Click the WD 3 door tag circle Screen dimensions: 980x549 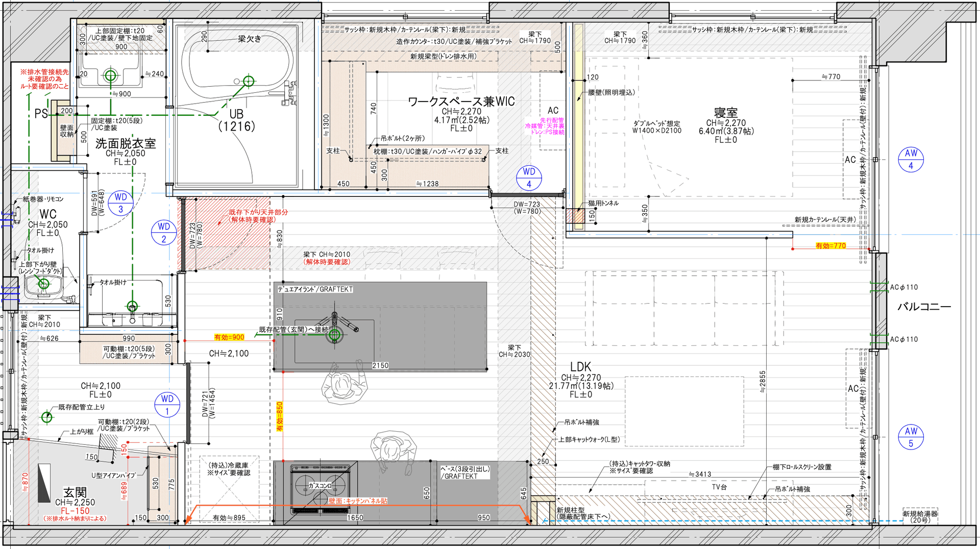coord(121,203)
